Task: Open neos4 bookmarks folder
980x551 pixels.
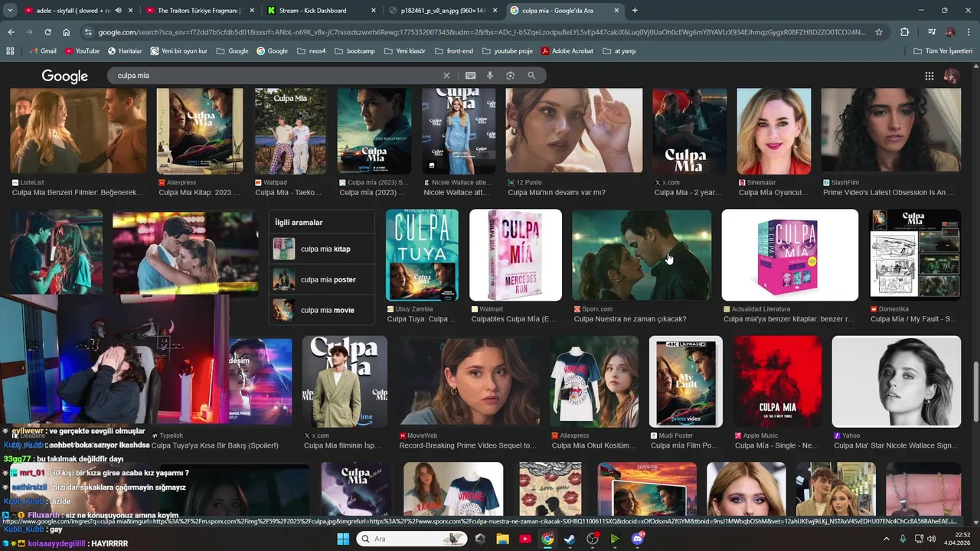Action: tap(312, 51)
